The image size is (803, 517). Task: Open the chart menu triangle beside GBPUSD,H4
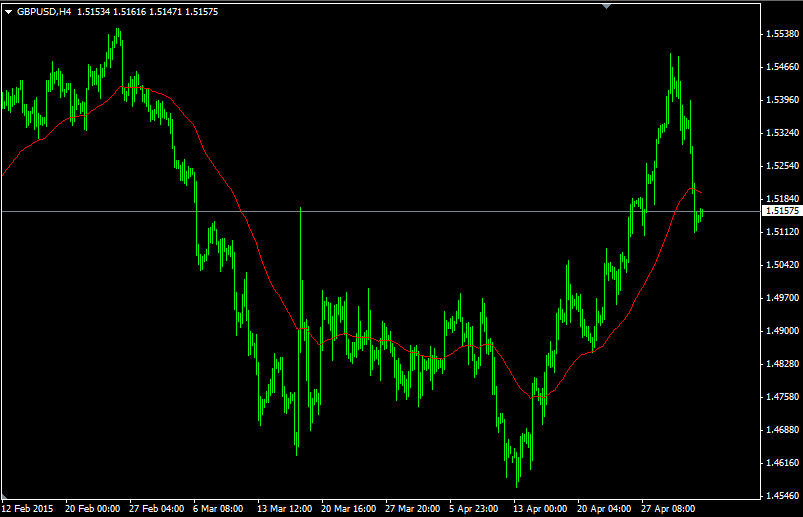coord(8,12)
